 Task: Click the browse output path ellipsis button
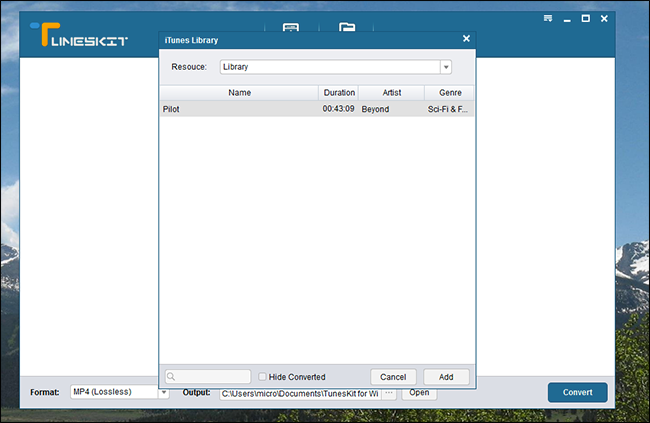389,393
